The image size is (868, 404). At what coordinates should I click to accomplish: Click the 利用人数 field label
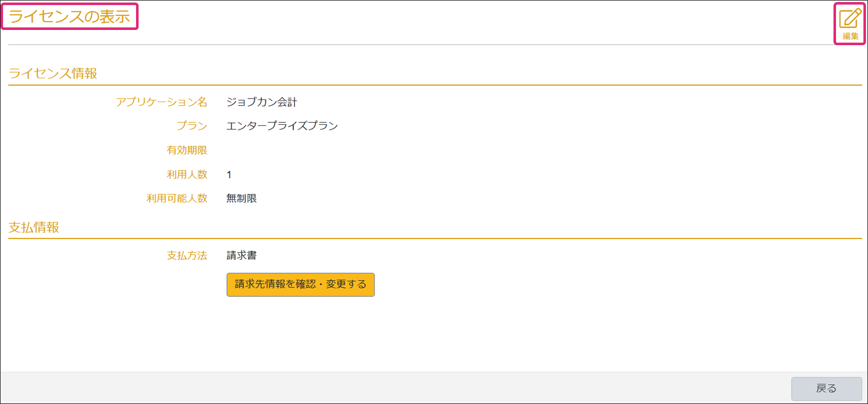coord(187,175)
